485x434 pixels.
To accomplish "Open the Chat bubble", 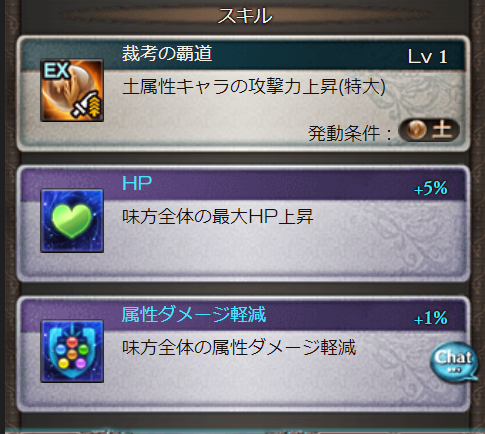I will tap(454, 361).
